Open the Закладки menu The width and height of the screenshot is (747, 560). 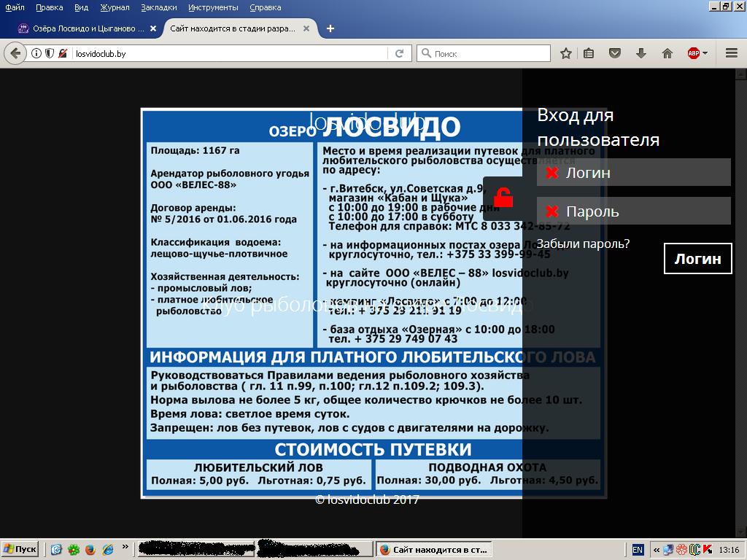(x=158, y=7)
